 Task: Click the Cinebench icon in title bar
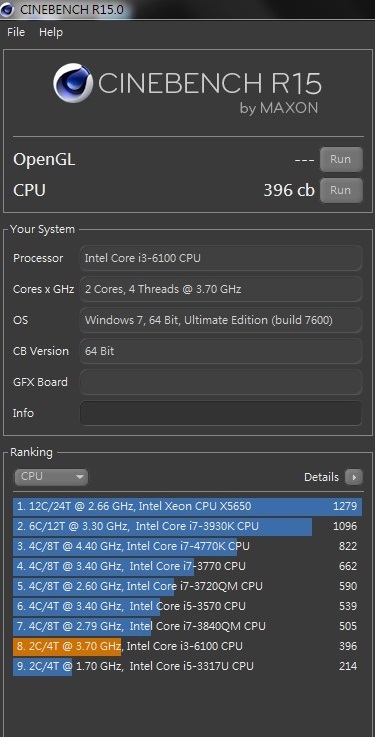click(7, 9)
